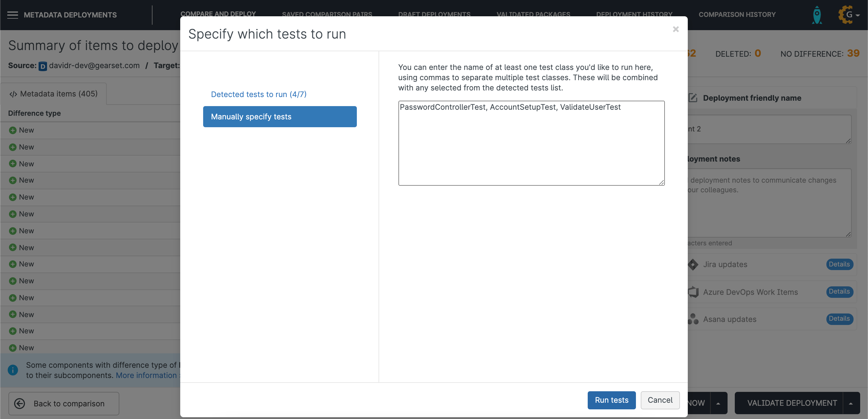
Task: Close the test dialog with X
Action: pos(676,29)
